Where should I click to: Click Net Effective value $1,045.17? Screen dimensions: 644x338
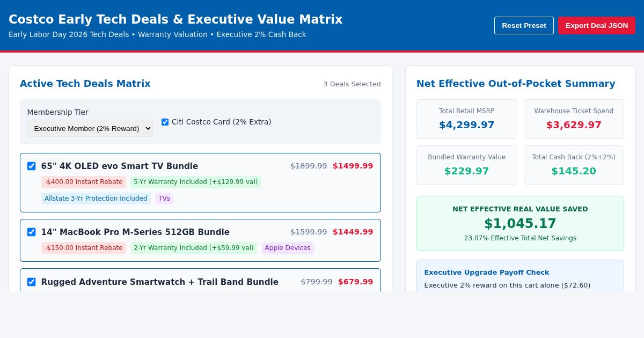point(520,224)
